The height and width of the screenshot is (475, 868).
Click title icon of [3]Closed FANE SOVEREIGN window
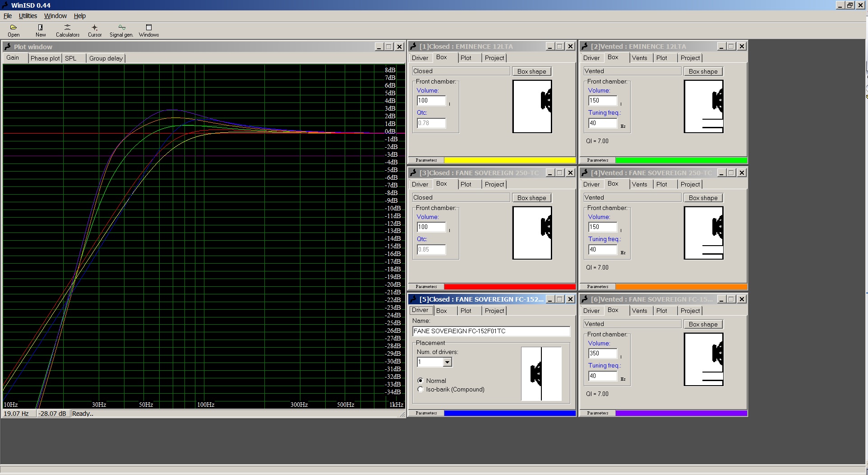[413, 172]
